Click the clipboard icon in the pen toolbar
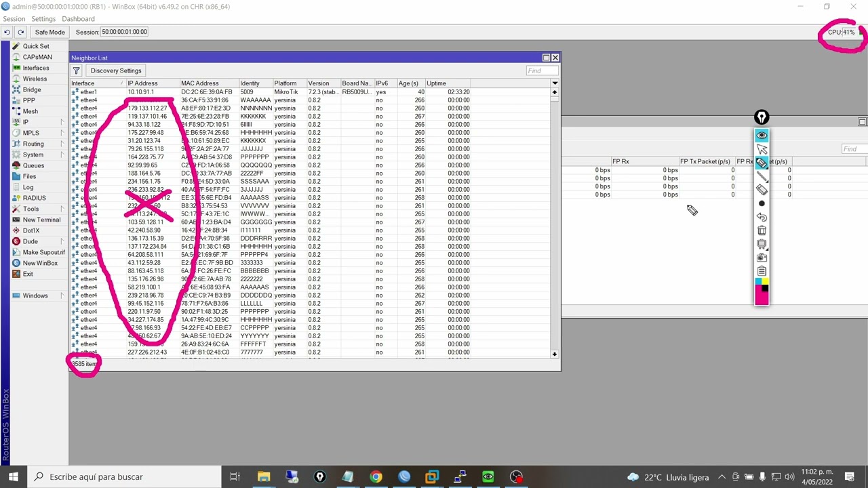 tap(762, 271)
